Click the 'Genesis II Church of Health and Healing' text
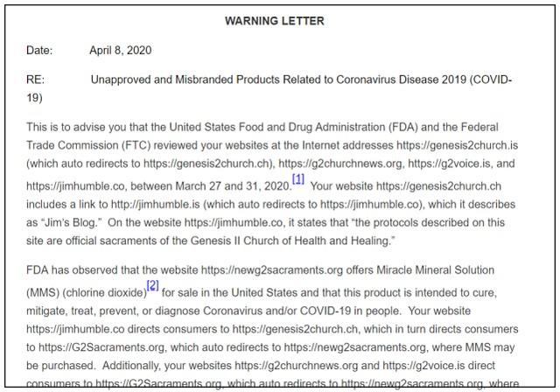The width and height of the screenshot is (560, 392). [290, 241]
